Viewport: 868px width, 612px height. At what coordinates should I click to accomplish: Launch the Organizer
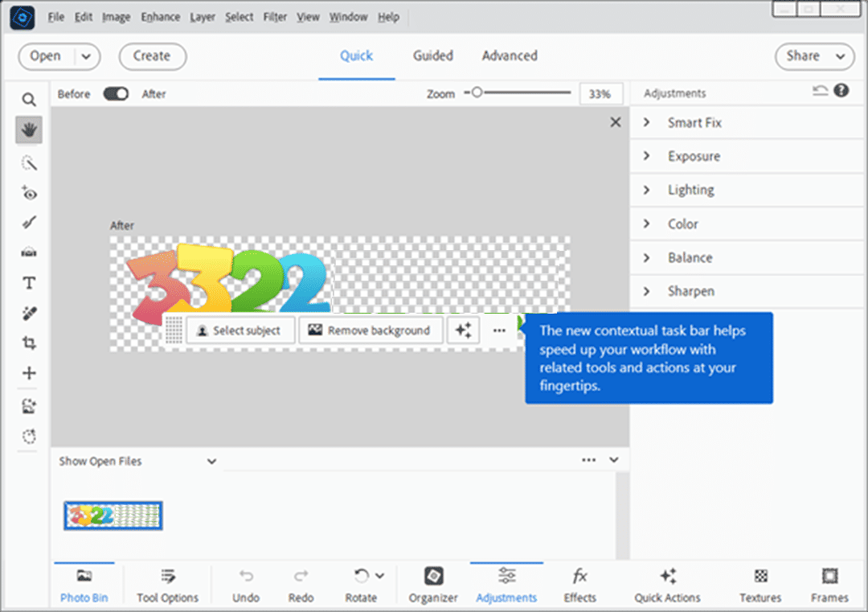(433, 586)
